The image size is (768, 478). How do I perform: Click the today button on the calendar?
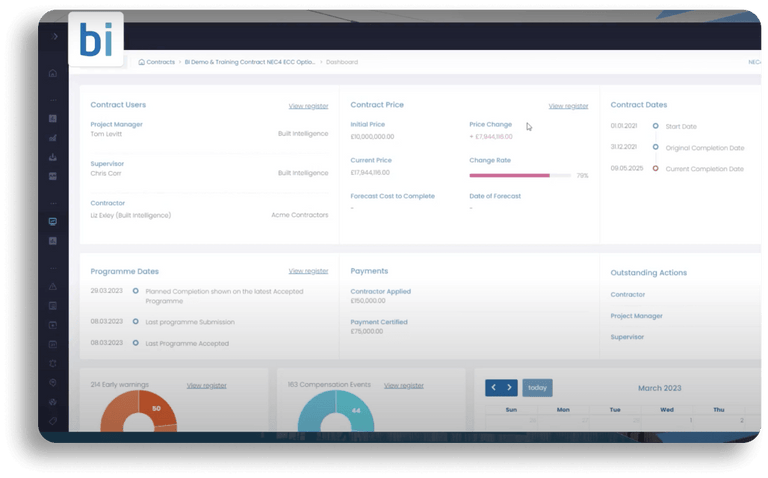coord(537,387)
